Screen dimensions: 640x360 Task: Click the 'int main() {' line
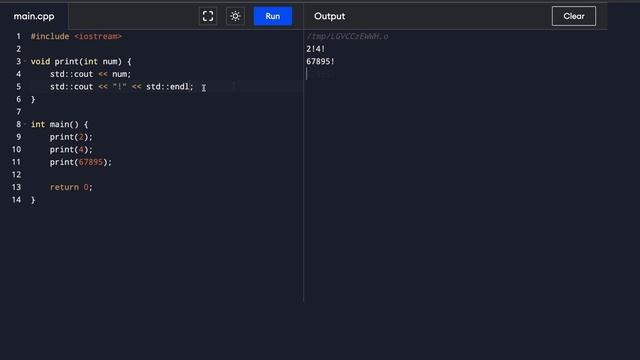click(x=60, y=124)
